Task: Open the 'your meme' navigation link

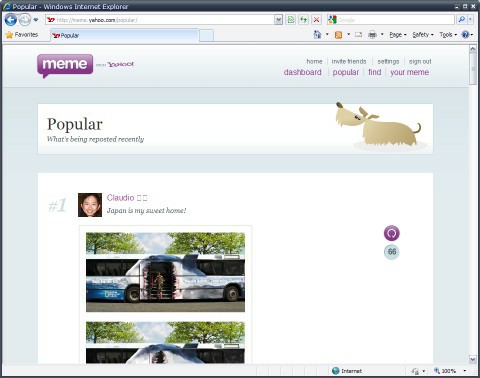Action: tap(410, 72)
